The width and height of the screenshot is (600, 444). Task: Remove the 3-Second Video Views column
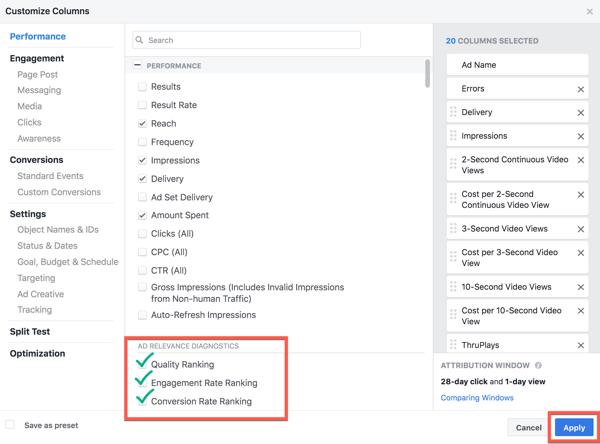[580, 229]
